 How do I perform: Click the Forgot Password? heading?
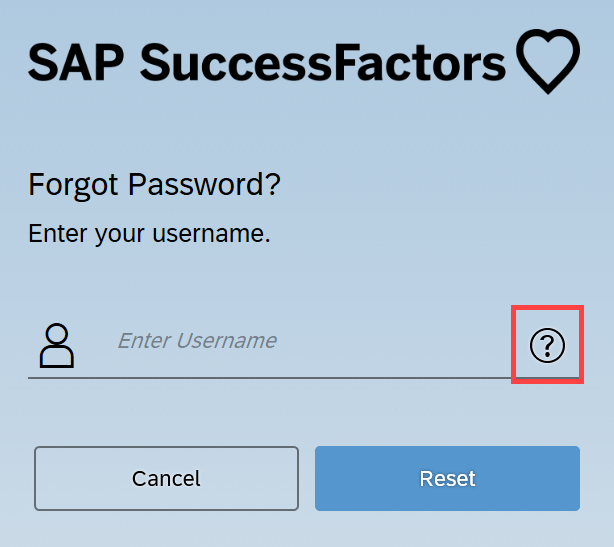point(154,185)
